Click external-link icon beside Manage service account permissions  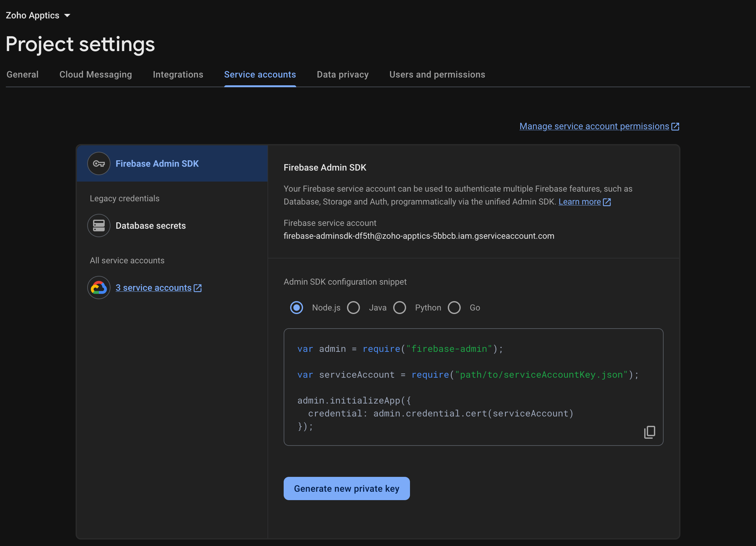click(x=675, y=127)
